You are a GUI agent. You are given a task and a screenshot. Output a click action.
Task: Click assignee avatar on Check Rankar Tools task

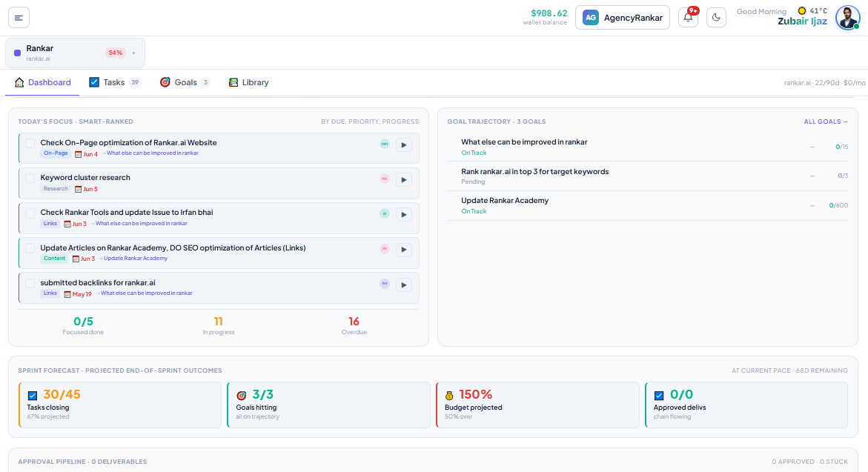[x=384, y=213]
